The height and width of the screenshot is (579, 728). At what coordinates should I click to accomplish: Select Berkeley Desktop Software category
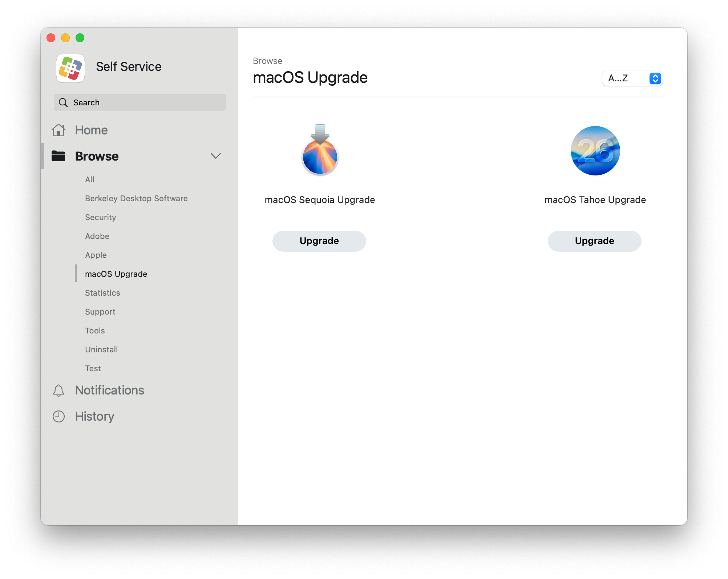[x=136, y=198]
